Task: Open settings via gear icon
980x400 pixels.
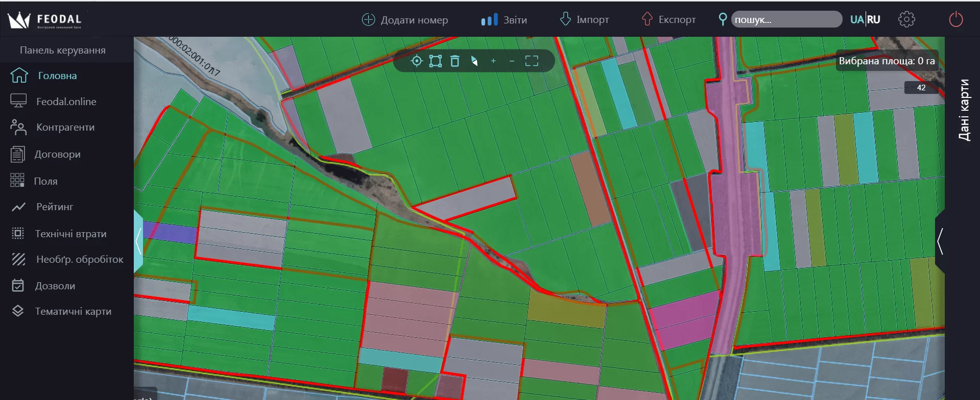Action: point(906,19)
